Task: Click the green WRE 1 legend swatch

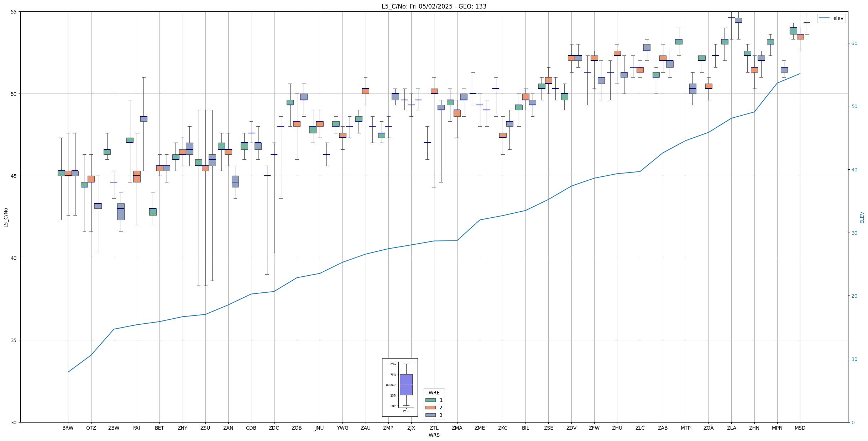Action: [x=430, y=400]
